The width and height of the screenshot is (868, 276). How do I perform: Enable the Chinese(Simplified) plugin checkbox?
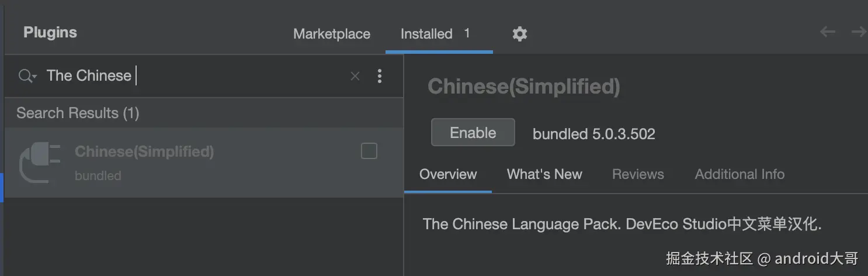coord(369,151)
